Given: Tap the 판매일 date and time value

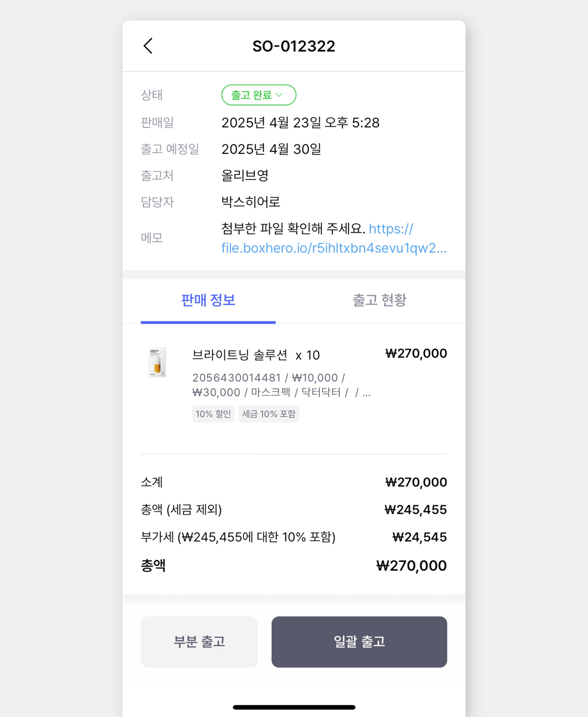Looking at the screenshot, I should (x=300, y=122).
